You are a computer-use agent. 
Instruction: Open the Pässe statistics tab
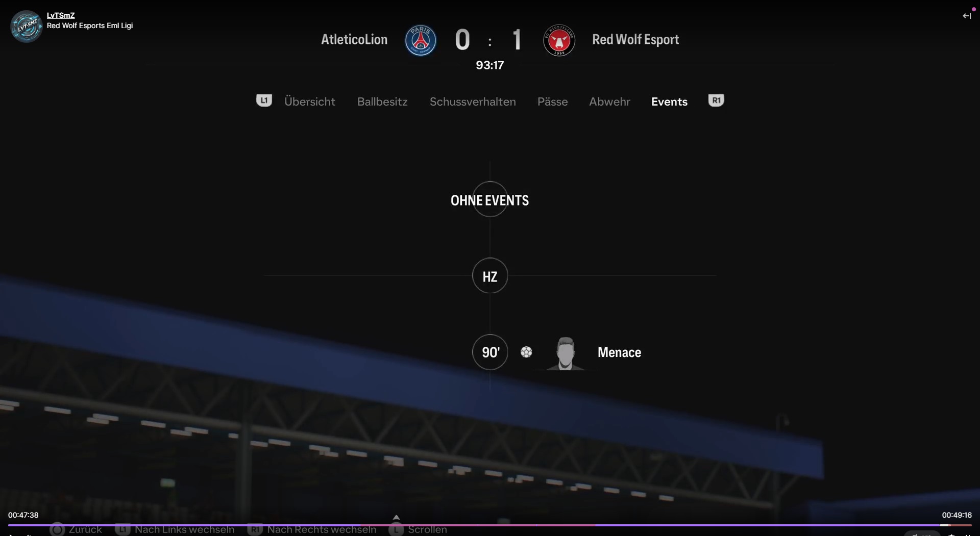point(552,101)
